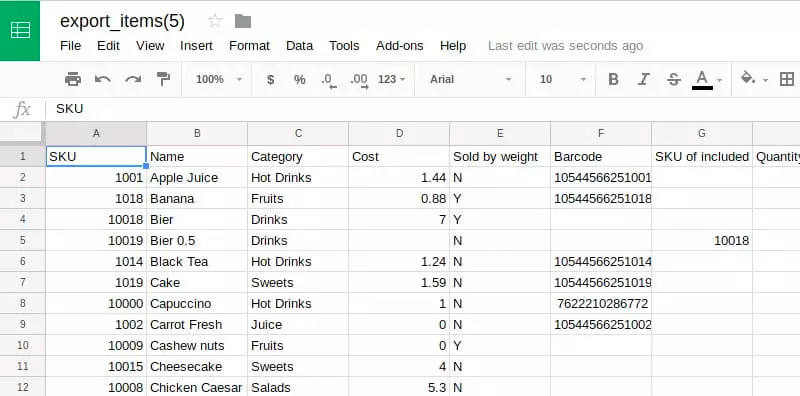800x396 pixels.
Task: Expand the fill color dropdown arrow
Action: point(765,80)
